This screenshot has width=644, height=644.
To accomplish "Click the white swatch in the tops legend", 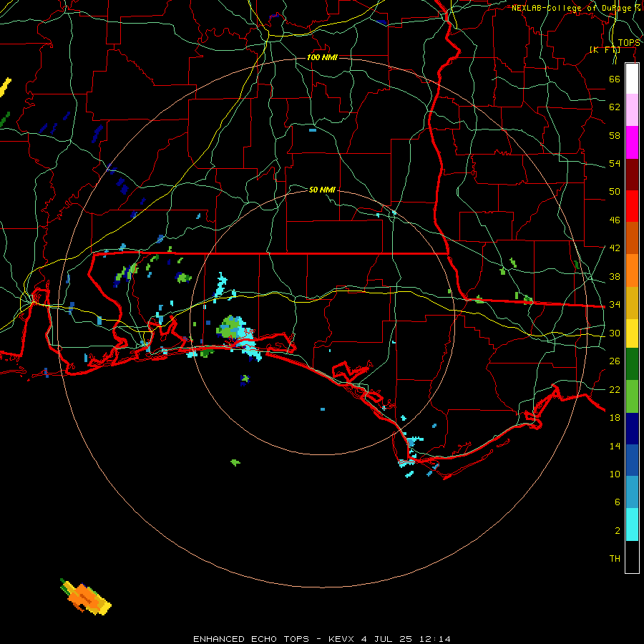I will [x=632, y=79].
